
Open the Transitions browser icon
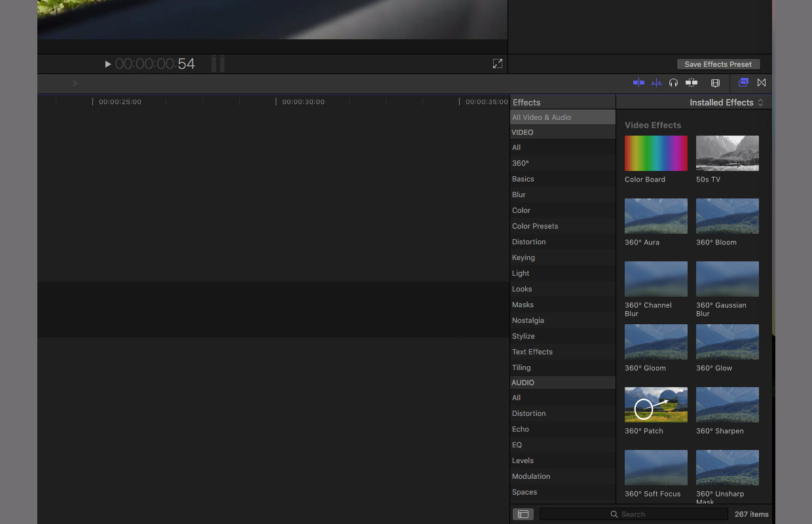click(x=761, y=83)
